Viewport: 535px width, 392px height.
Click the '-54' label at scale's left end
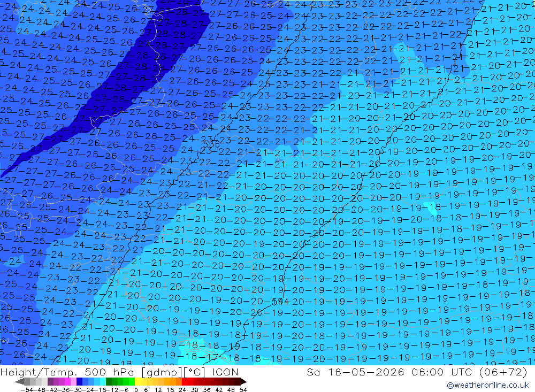(27, 390)
